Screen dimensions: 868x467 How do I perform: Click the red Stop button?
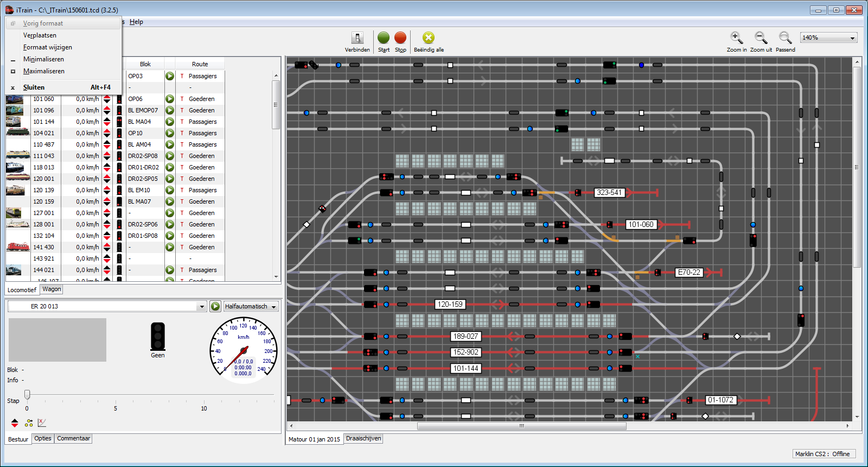pos(400,37)
